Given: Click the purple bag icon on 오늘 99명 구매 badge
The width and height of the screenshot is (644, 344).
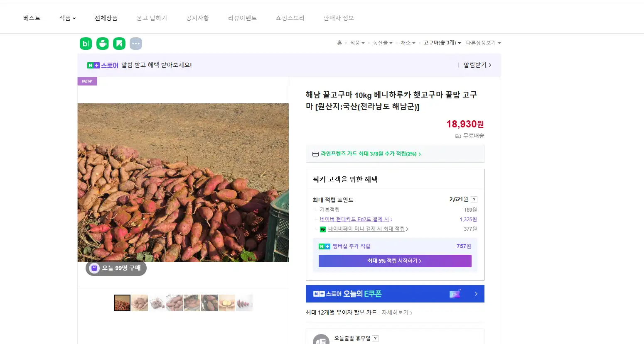Looking at the screenshot, I should pos(94,268).
